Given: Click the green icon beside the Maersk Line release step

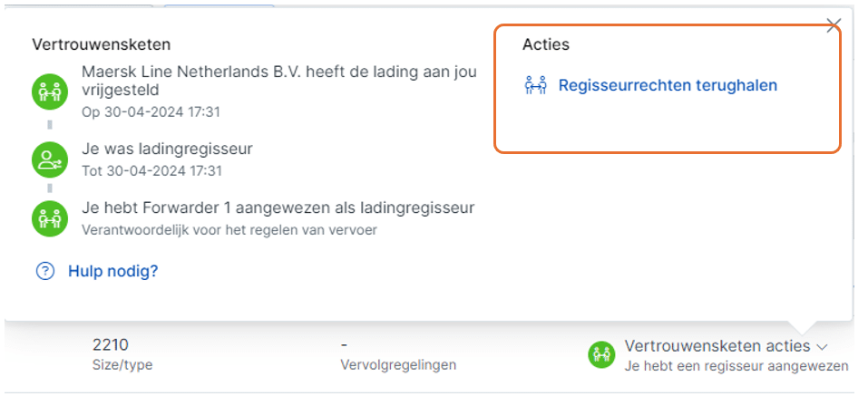Looking at the screenshot, I should (48, 92).
